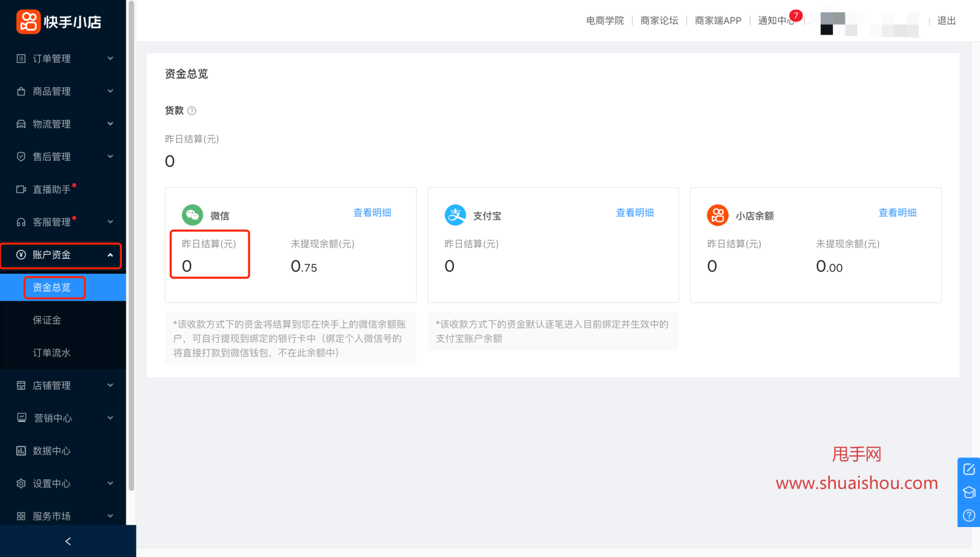Click the settings center gear icon
This screenshot has width=980, height=557.
21,484
